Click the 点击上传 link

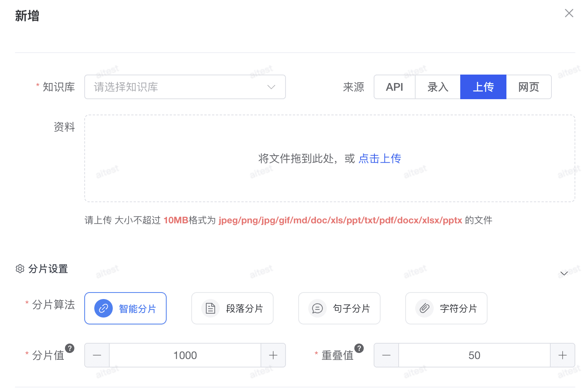380,158
